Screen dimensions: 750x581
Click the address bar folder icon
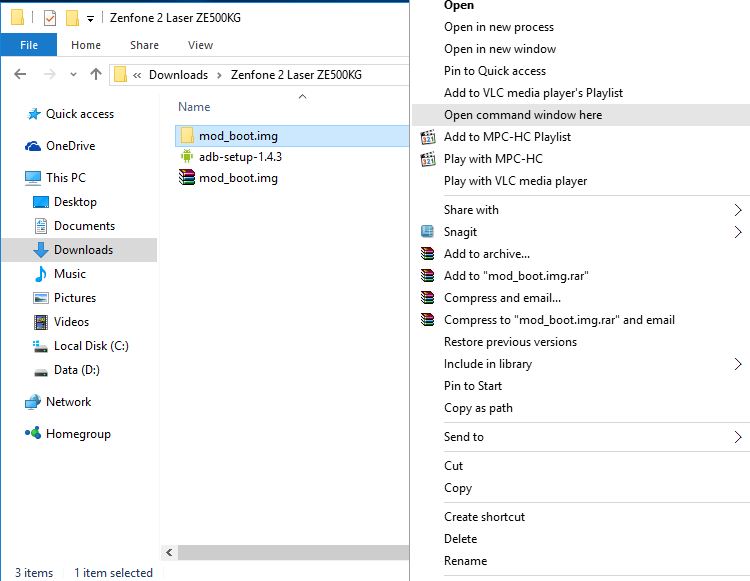click(x=121, y=75)
